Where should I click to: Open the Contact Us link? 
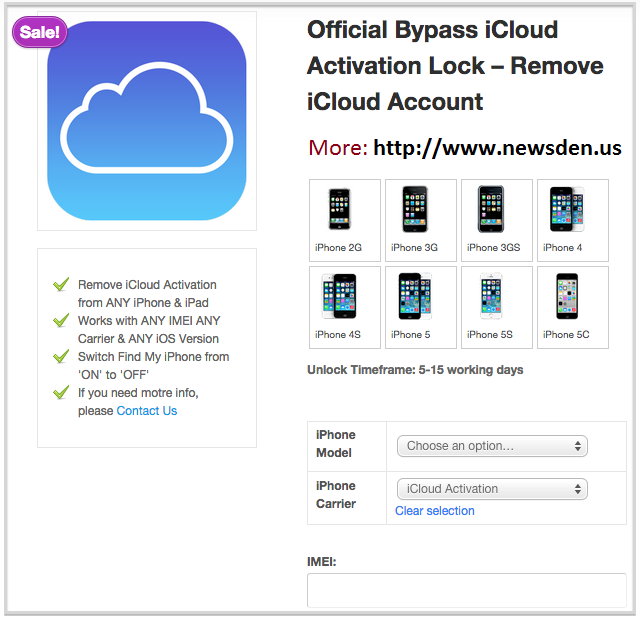click(147, 411)
